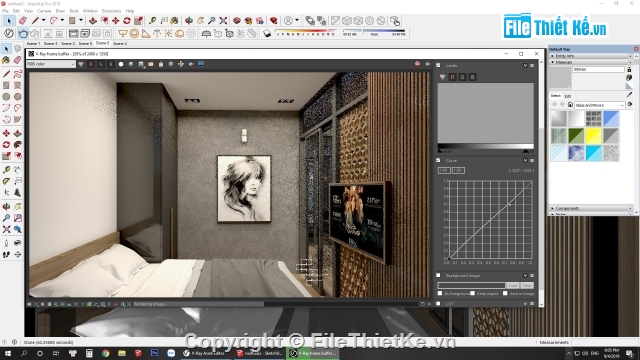Toggle the Levels correction checkbox
Image resolution: width=640 pixels, height=360 pixels.
pos(438,65)
